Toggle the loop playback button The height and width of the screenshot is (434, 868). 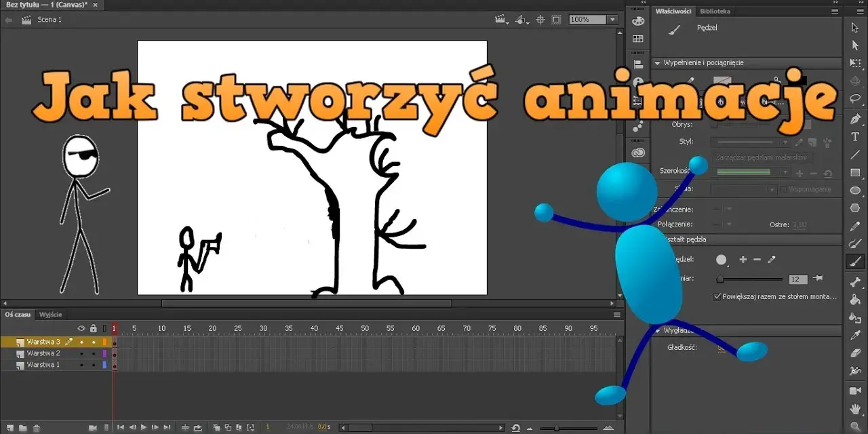tap(198, 427)
